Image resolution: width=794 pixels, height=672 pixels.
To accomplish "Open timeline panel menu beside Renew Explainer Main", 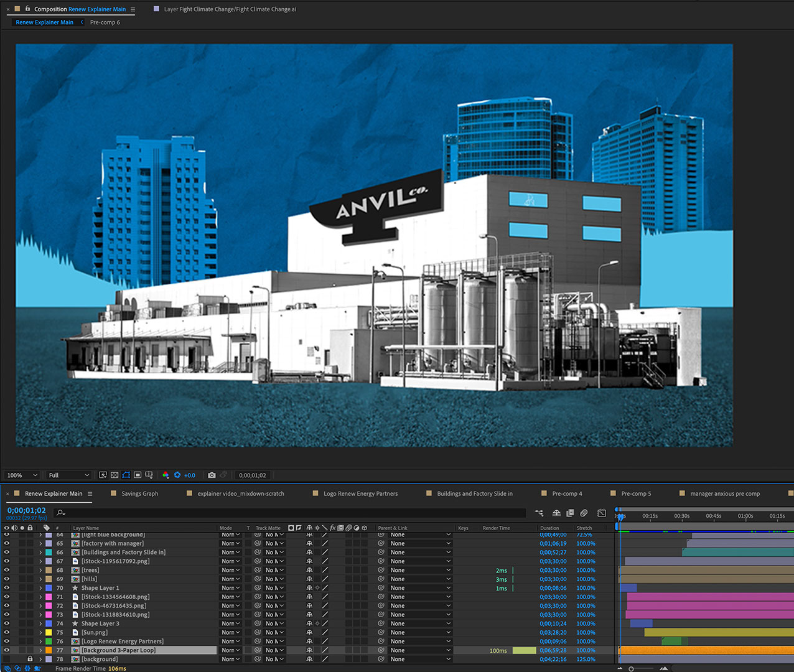I will coord(90,493).
